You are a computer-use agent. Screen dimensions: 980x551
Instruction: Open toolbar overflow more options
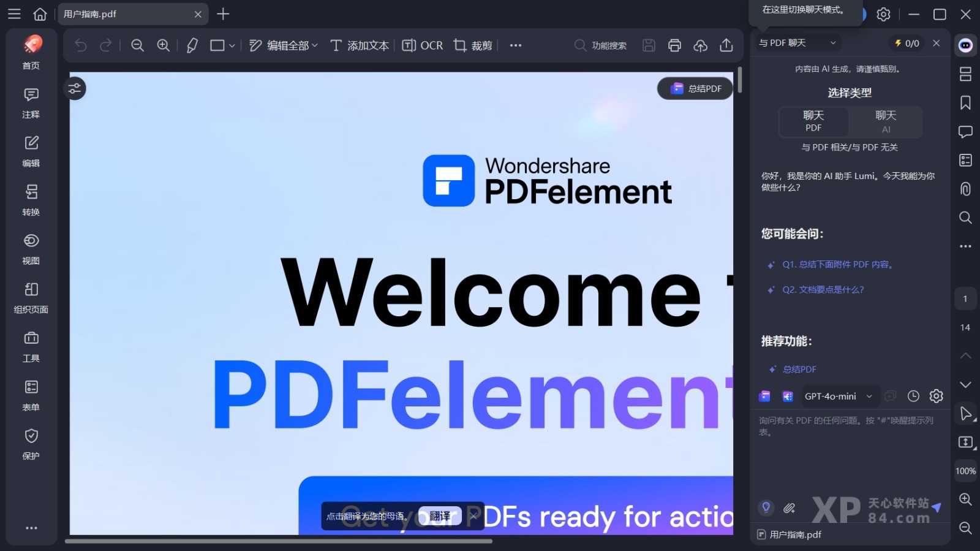(516, 45)
